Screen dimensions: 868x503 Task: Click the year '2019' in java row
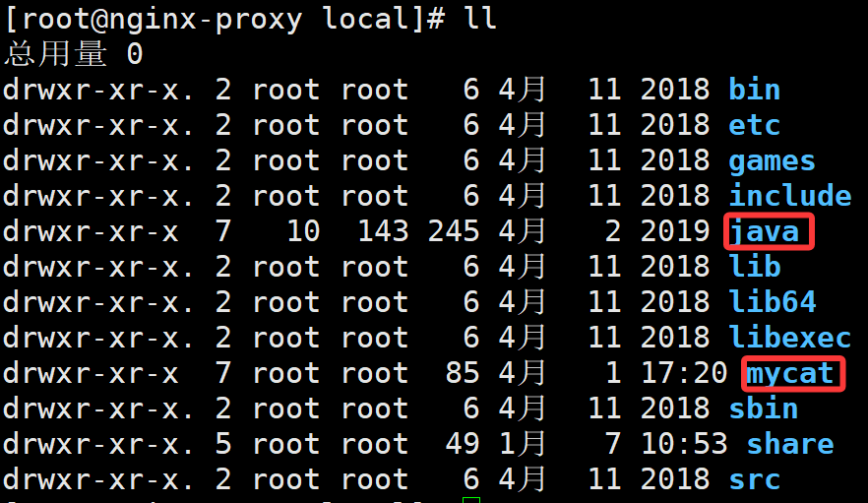675,231
